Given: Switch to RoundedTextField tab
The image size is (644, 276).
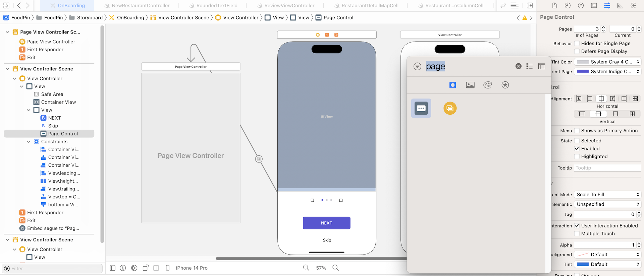Looking at the screenshot, I should [x=213, y=6].
